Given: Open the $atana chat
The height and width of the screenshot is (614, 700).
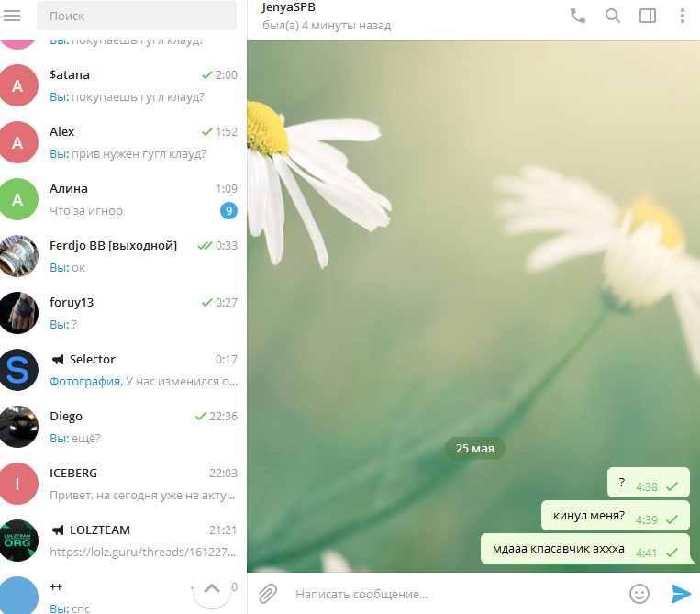Looking at the screenshot, I should 123,85.
